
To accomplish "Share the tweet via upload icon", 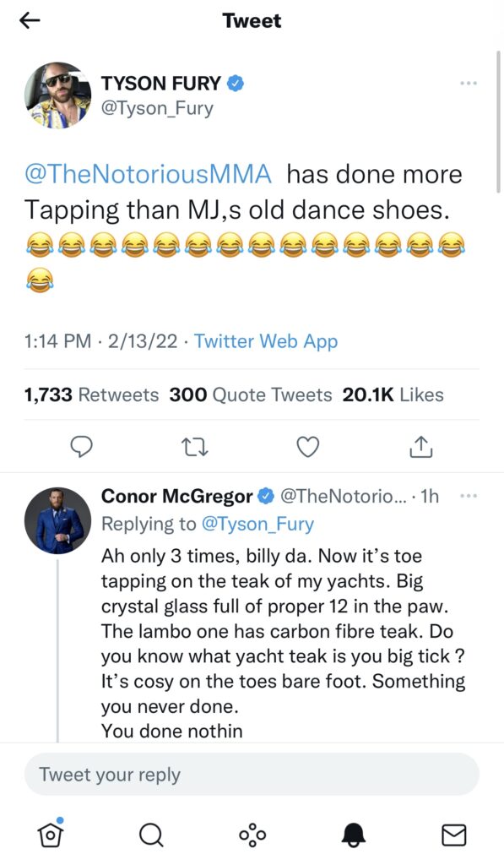I will (x=420, y=447).
